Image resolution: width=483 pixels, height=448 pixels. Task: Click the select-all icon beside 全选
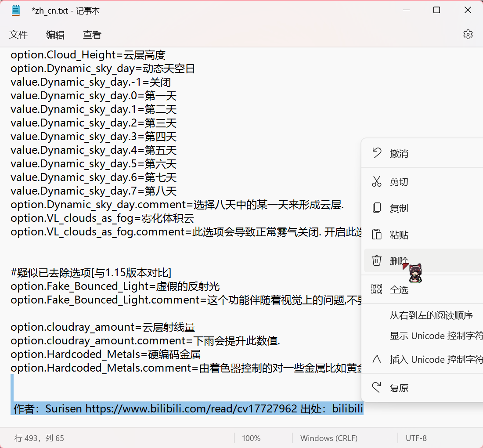pyautogui.click(x=377, y=289)
